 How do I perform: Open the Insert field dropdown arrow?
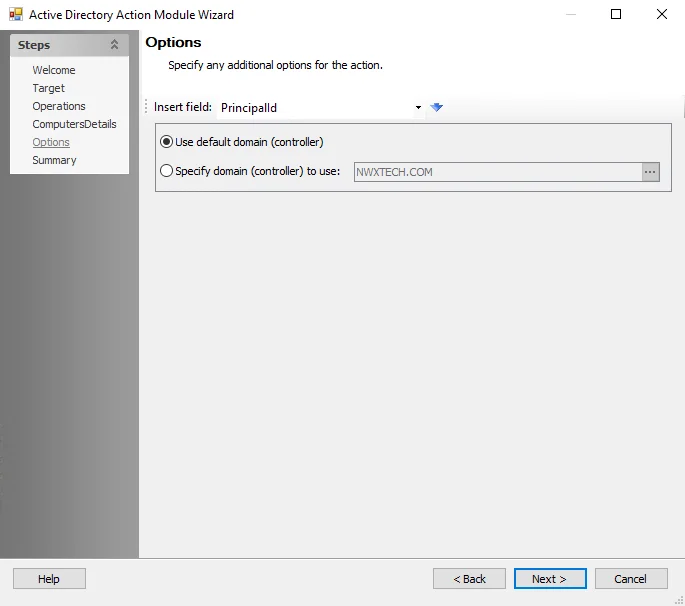(418, 107)
